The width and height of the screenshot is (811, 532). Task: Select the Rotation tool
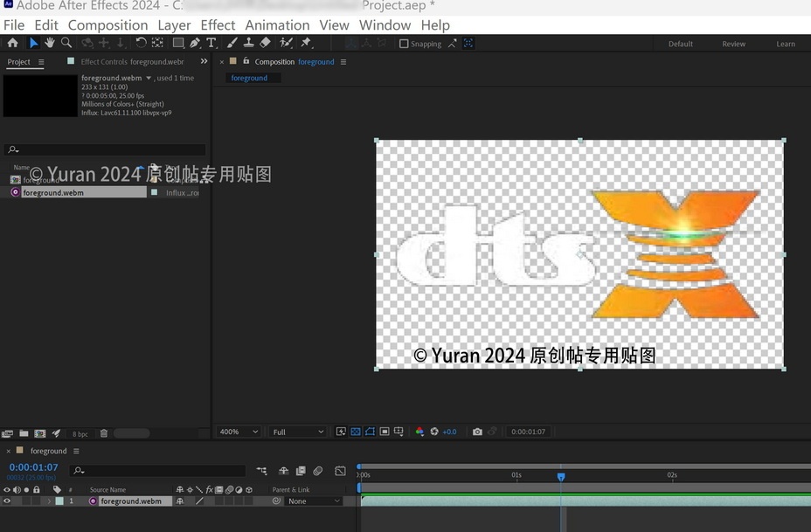click(x=141, y=43)
